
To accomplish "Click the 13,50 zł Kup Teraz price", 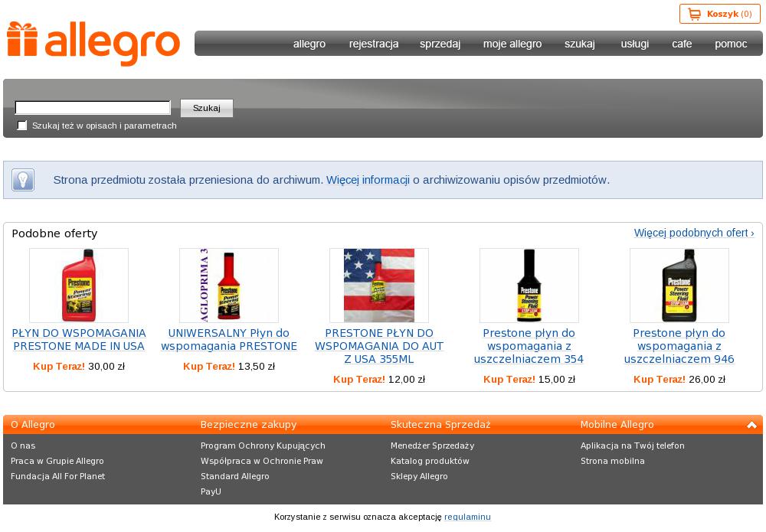I will click(228, 367).
